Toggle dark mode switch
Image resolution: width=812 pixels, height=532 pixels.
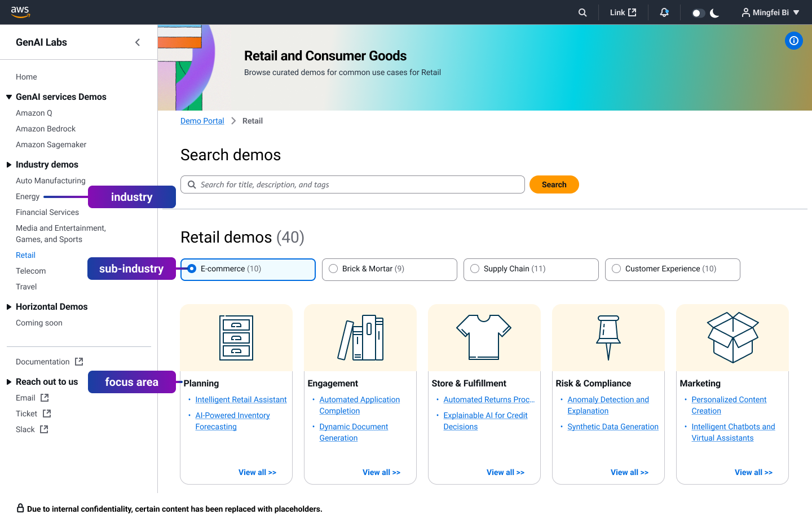(699, 13)
